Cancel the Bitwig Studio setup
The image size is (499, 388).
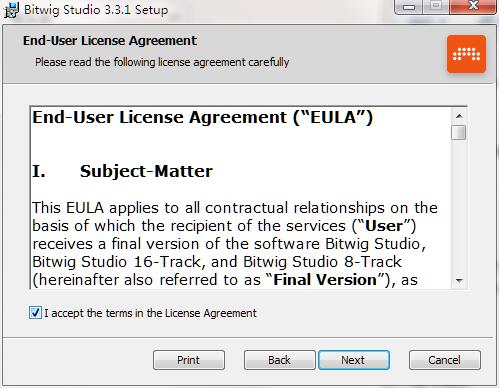pyautogui.click(x=445, y=360)
